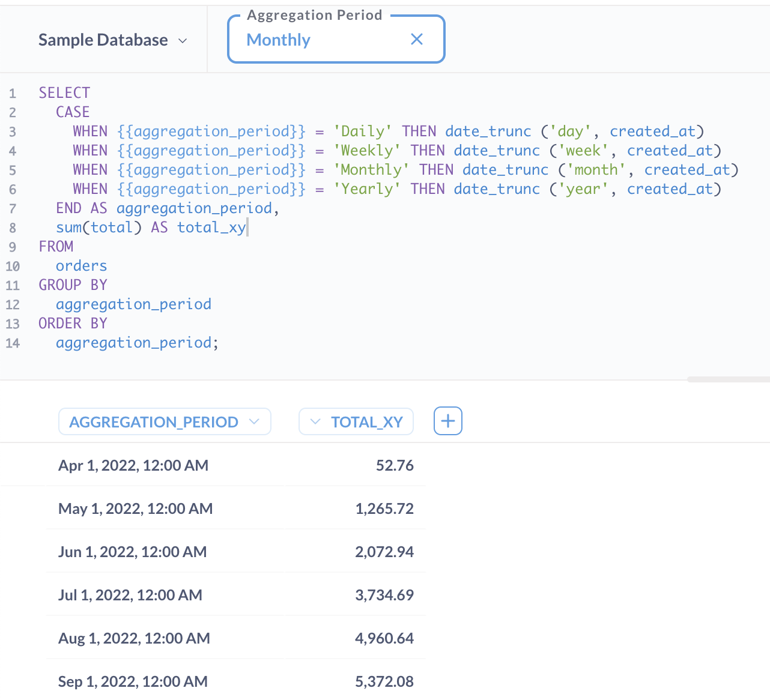Expand the AGGREGATION_PERIOD column header menu
770x700 pixels.
pyautogui.click(x=164, y=422)
